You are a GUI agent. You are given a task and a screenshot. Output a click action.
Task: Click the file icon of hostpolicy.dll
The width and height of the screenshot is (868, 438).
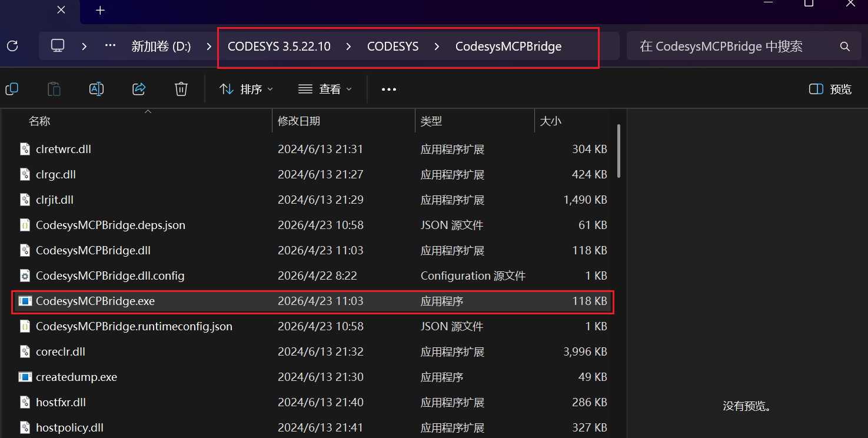(x=25, y=428)
